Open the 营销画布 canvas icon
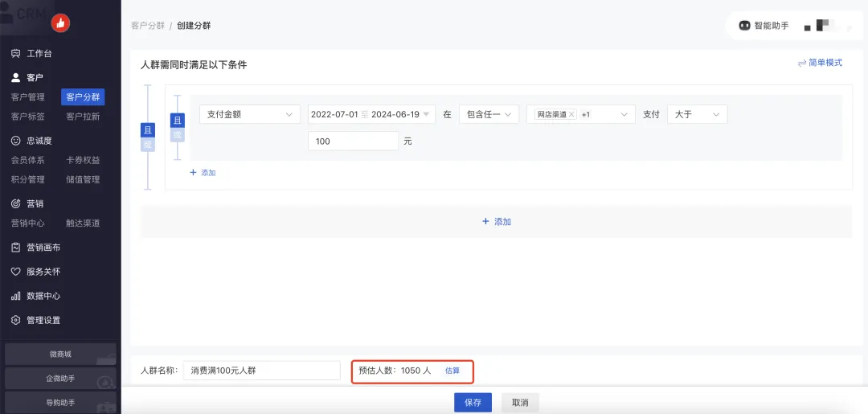The image size is (868, 414). [x=15, y=248]
